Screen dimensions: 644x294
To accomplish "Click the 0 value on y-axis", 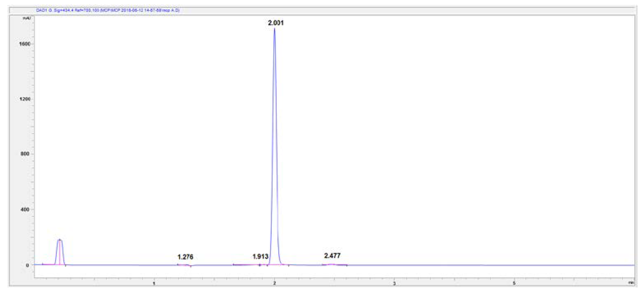I will 27,265.
